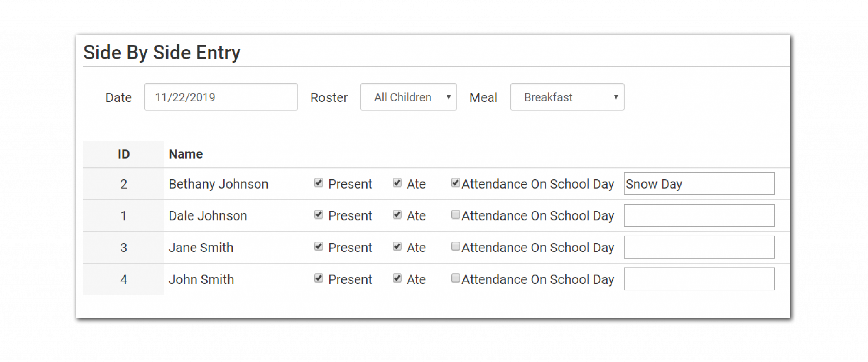
Task: Toggle Present checkbox for John Smith
Action: tap(318, 278)
